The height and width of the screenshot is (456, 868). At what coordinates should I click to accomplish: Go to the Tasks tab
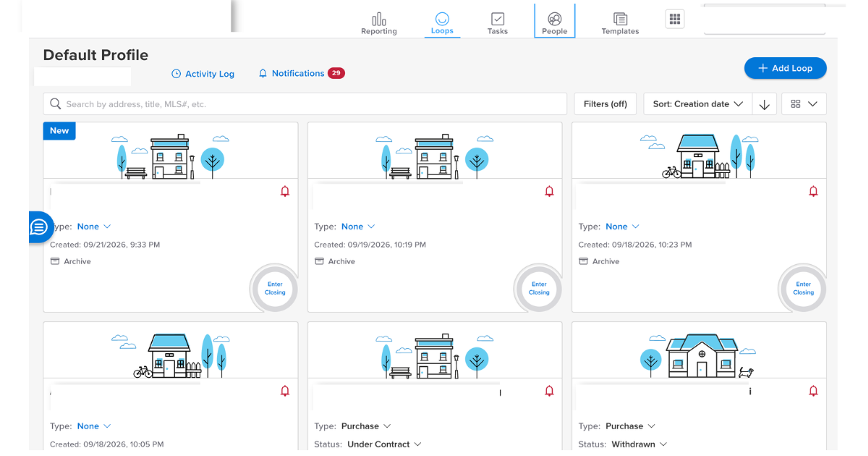tap(498, 23)
